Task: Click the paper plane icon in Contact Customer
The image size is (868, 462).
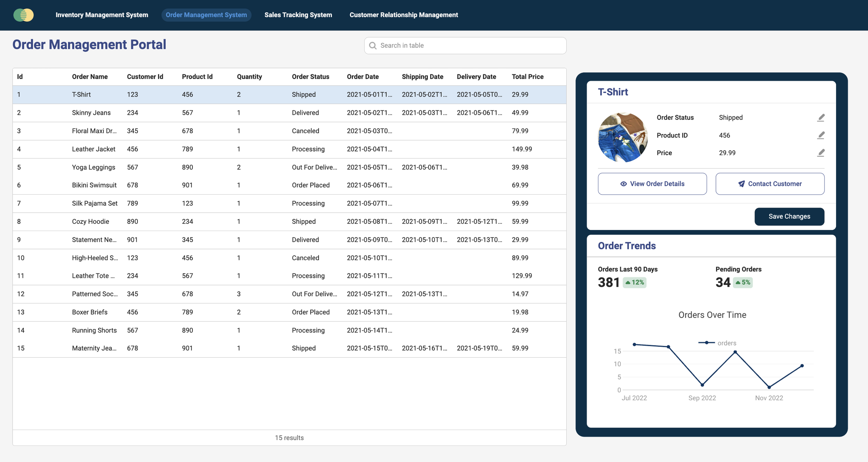Action: coord(741,184)
